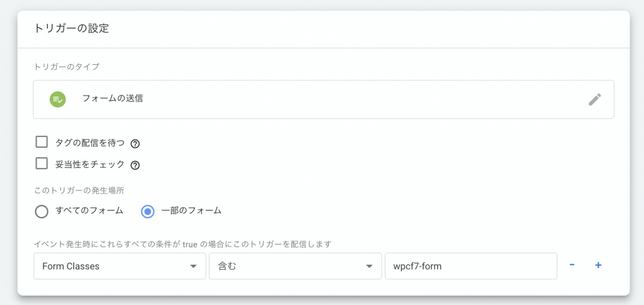Open the 含む operator dropdown
The width and height of the screenshot is (644, 305).
click(x=296, y=266)
